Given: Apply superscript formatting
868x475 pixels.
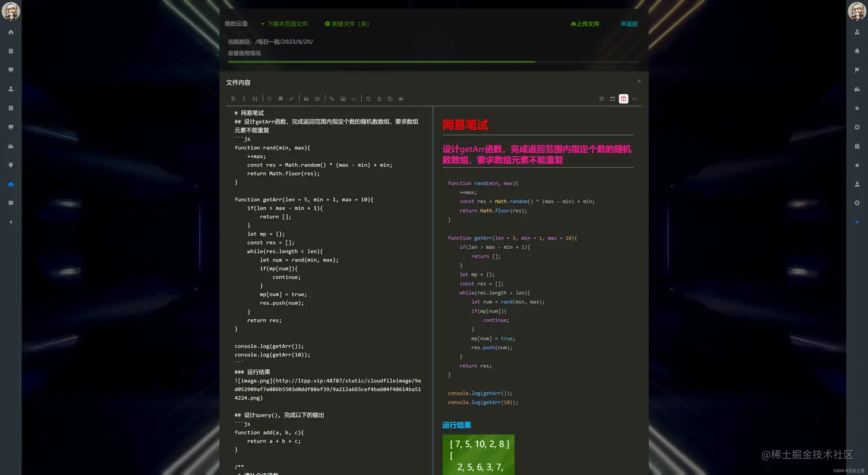Looking at the screenshot, I should coord(291,99).
